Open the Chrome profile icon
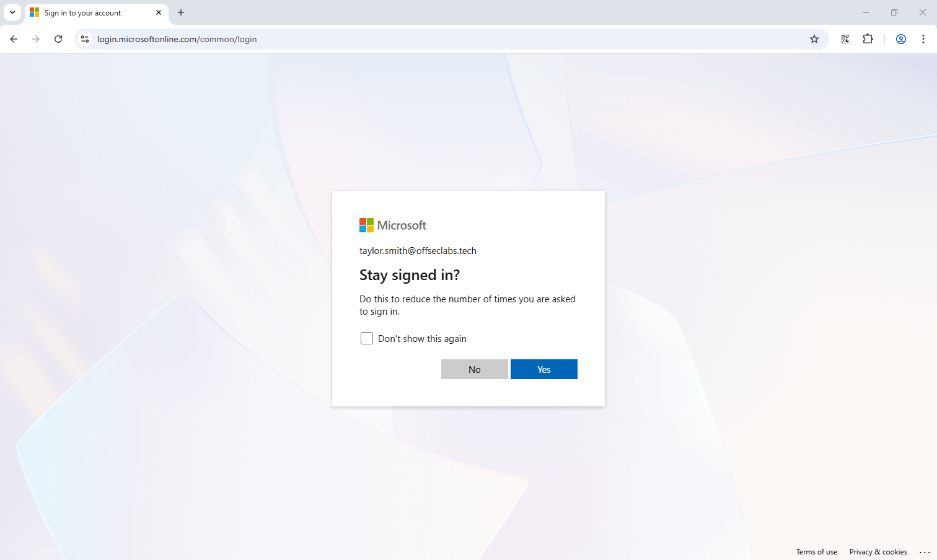 901,39
